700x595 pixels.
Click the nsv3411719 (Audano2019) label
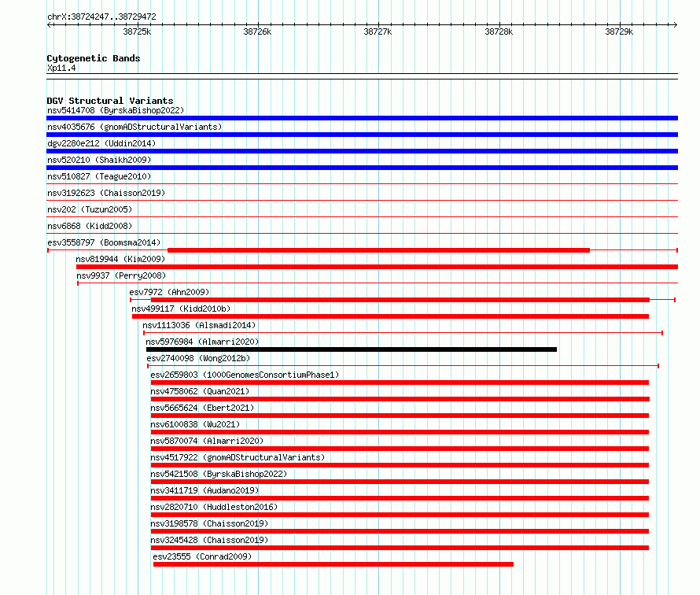pyautogui.click(x=204, y=490)
